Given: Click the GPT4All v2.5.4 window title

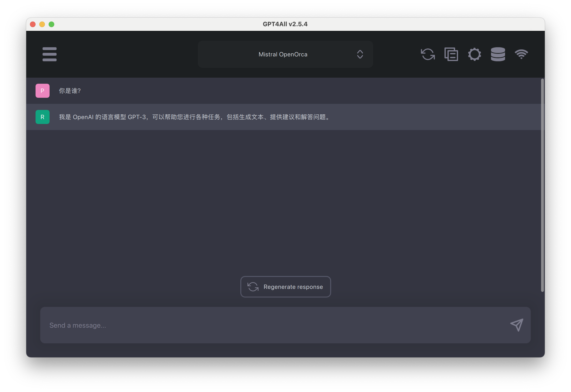Looking at the screenshot, I should click(285, 24).
